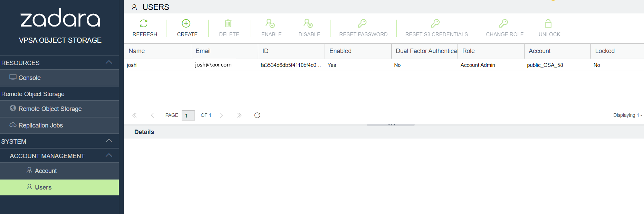Sort by the Enabled column header
The height and width of the screenshot is (214, 644).
coord(358,51)
